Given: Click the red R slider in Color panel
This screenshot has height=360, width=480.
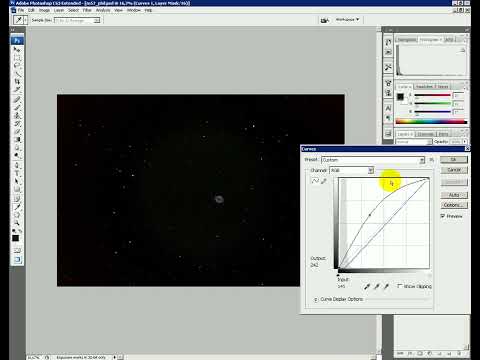Looking at the screenshot, I should [432, 95].
